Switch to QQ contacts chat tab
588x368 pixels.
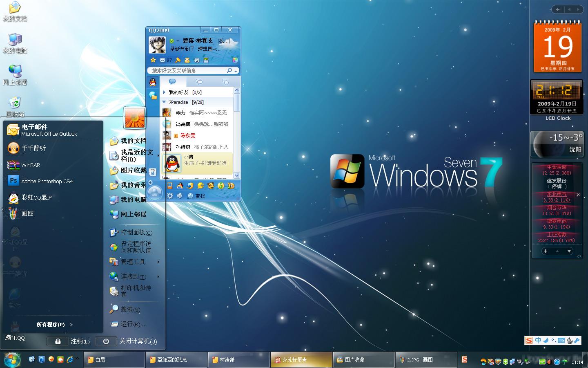tap(172, 82)
